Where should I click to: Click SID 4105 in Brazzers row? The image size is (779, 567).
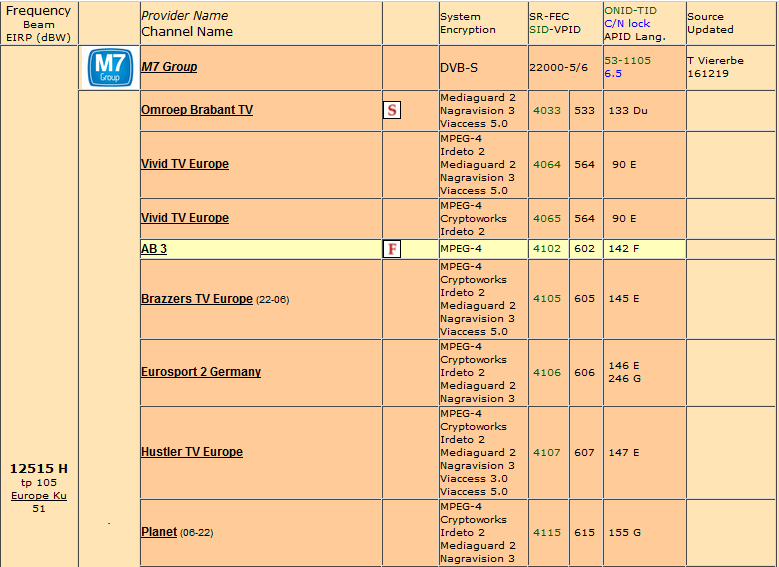(x=547, y=299)
